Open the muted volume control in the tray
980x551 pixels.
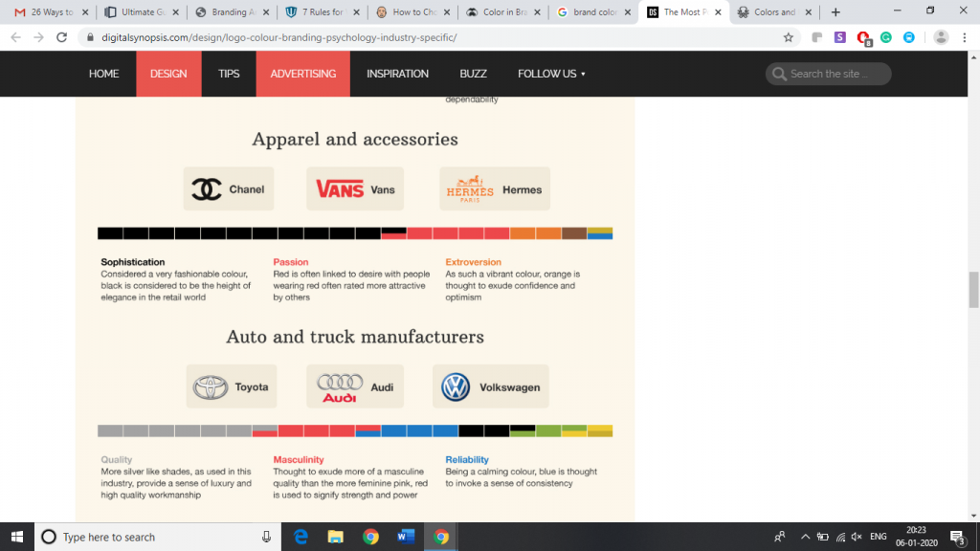point(857,537)
